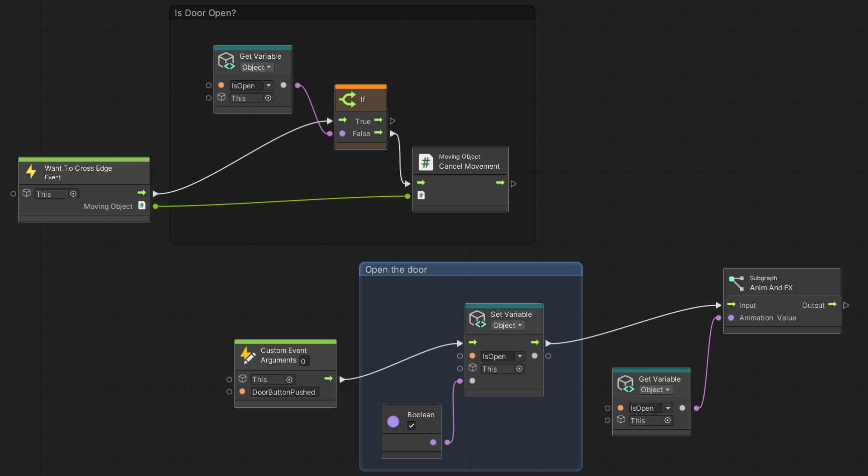Select the 'Open the door' group header
The width and height of the screenshot is (868, 476).
396,270
